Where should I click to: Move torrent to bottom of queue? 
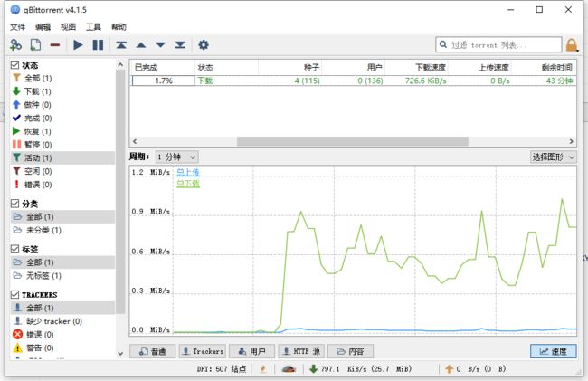pyautogui.click(x=180, y=45)
